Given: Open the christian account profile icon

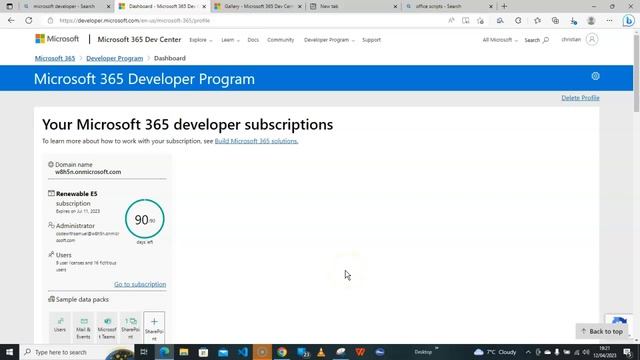Looking at the screenshot, I should pos(591,39).
